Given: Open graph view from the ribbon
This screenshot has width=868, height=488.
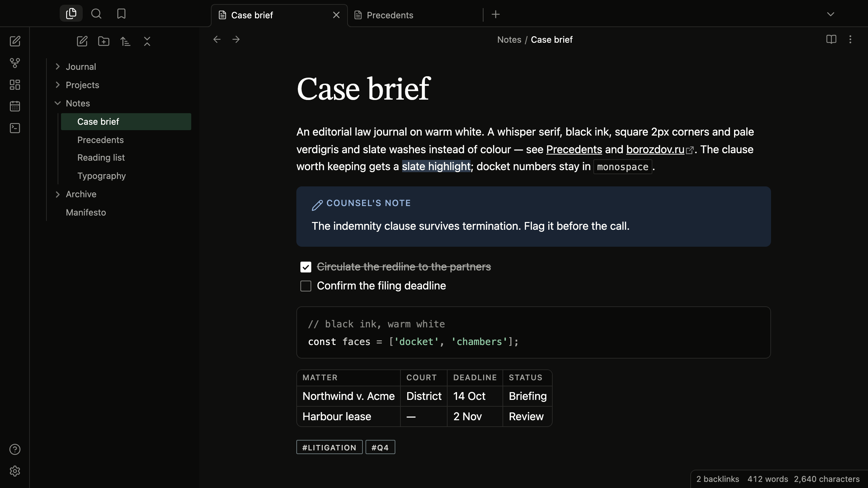Looking at the screenshot, I should point(15,63).
